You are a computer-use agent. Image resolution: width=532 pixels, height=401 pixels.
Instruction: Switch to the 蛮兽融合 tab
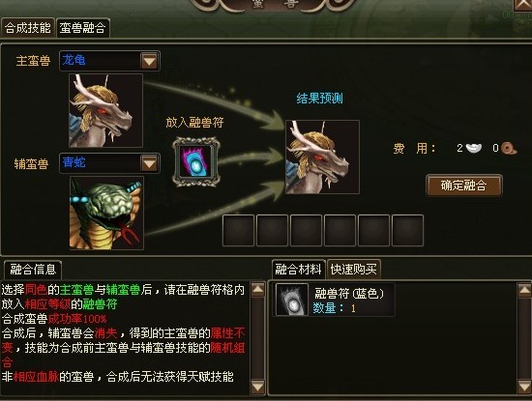pyautogui.click(x=83, y=28)
